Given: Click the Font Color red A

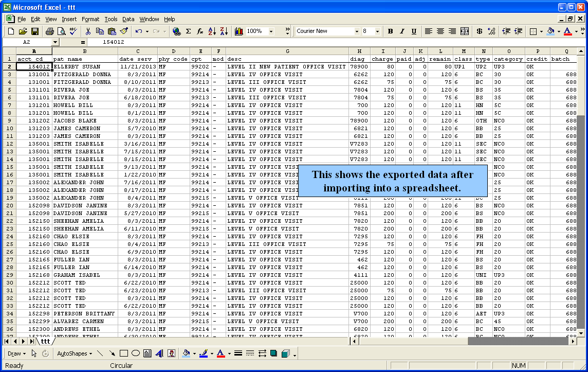Looking at the screenshot, I should (x=568, y=31).
